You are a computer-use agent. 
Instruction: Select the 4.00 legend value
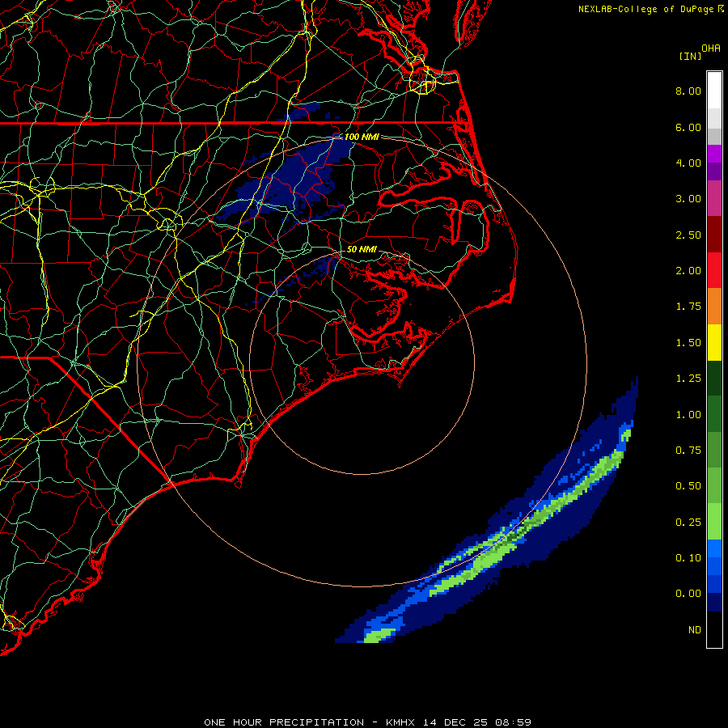pyautogui.click(x=688, y=163)
